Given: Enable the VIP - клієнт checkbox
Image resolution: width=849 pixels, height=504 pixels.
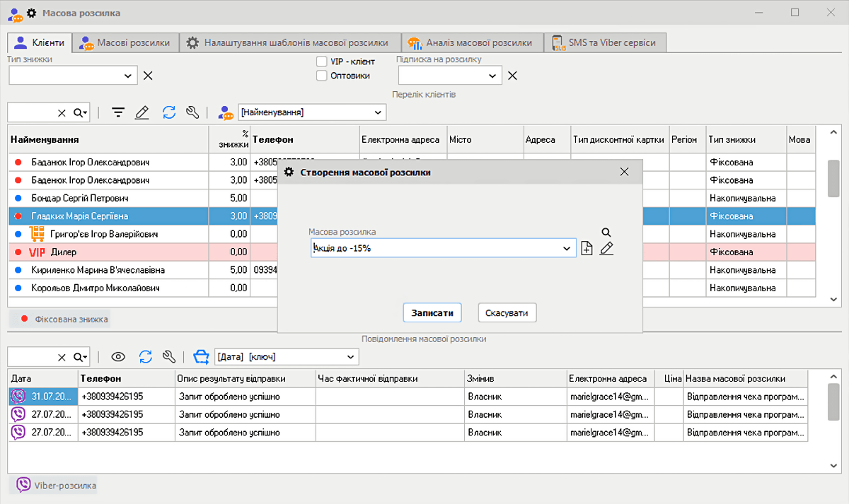Looking at the screenshot, I should point(322,61).
